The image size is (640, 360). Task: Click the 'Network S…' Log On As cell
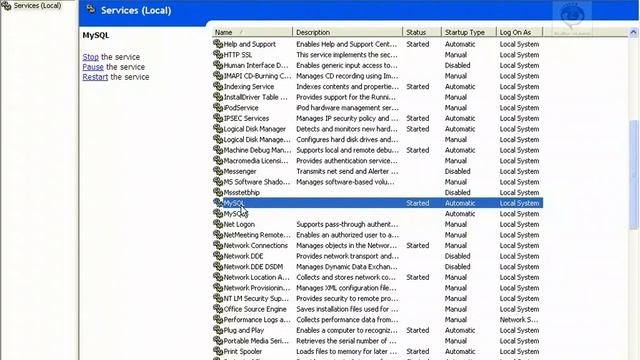tap(519, 320)
